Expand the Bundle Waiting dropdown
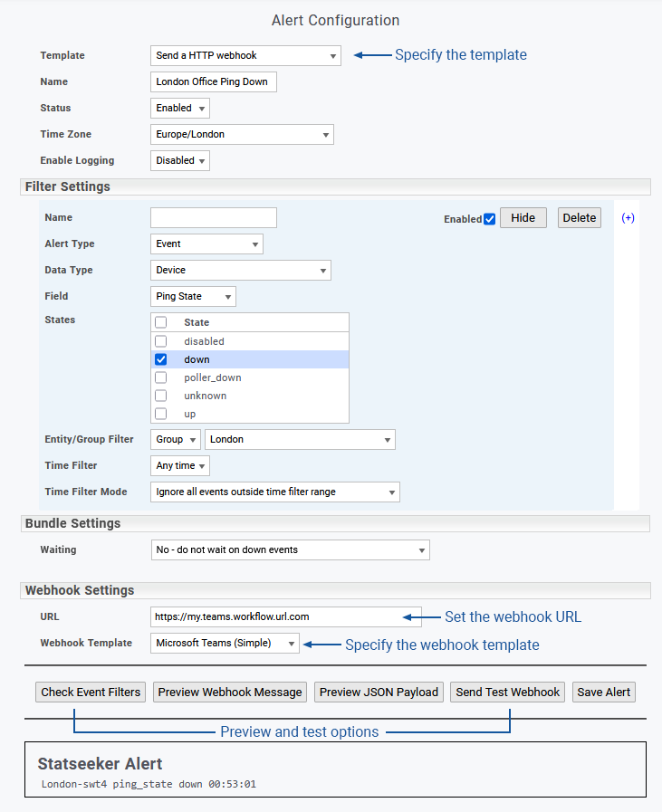 [x=290, y=549]
